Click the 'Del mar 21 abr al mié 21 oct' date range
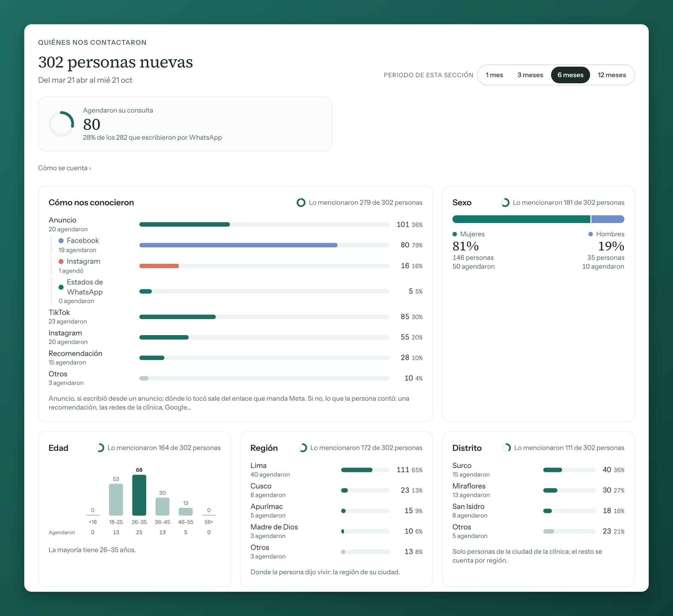This screenshot has width=673, height=616. coord(85,80)
